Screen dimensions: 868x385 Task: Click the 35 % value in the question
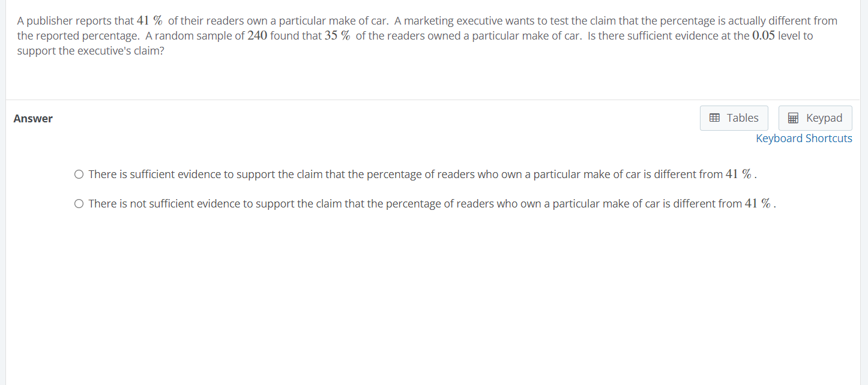click(337, 35)
